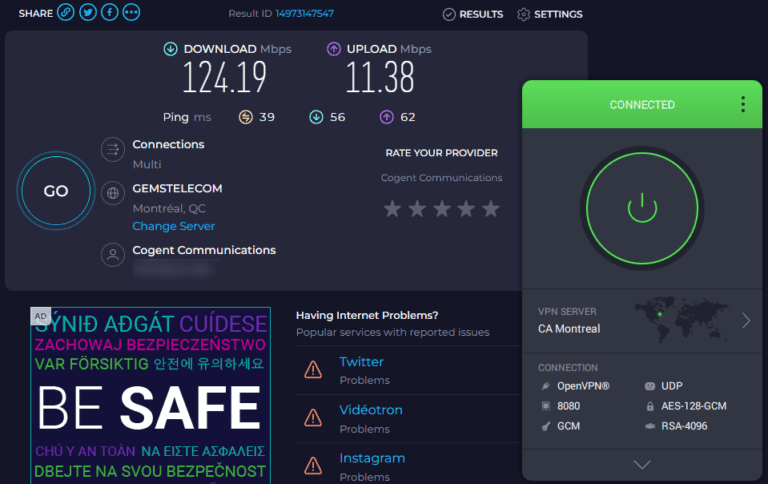Open the RESULTS tab
768x484 pixels.
[473, 14]
